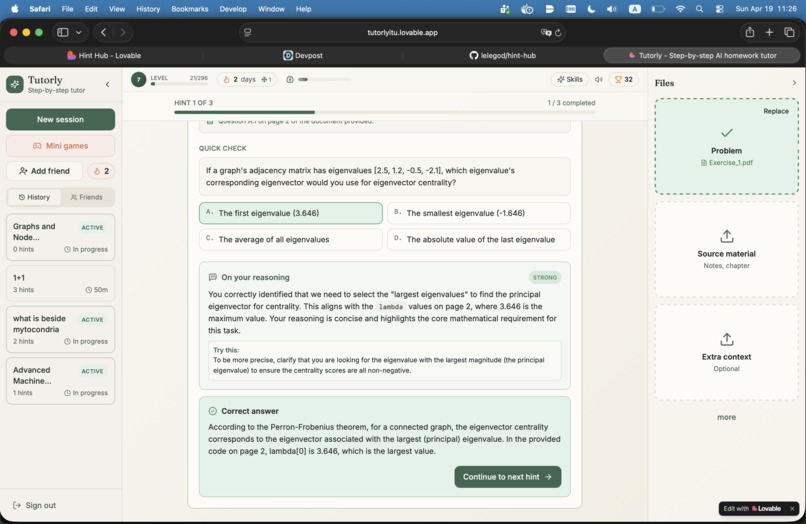Click the translate icon in the address bar
This screenshot has width=806, height=524.
coord(545,32)
